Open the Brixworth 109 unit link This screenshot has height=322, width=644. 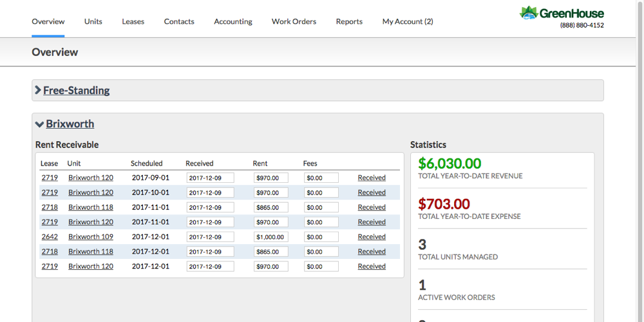pos(91,237)
